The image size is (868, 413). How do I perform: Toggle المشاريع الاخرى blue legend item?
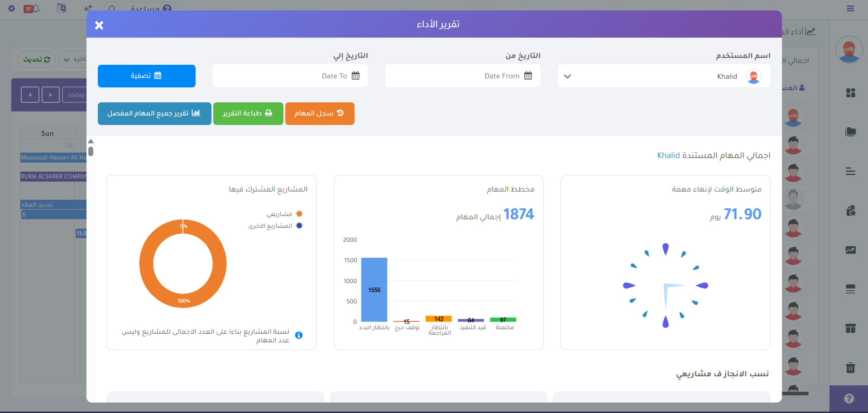pyautogui.click(x=275, y=226)
